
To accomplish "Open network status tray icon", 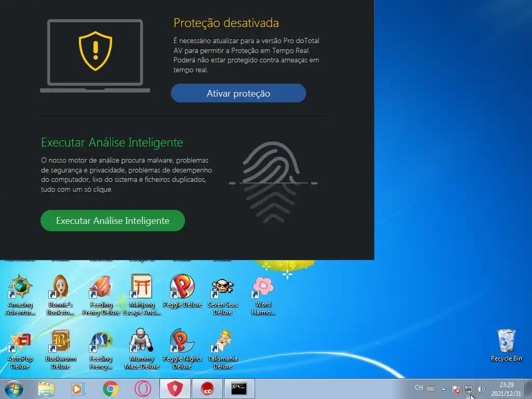I will click(469, 389).
